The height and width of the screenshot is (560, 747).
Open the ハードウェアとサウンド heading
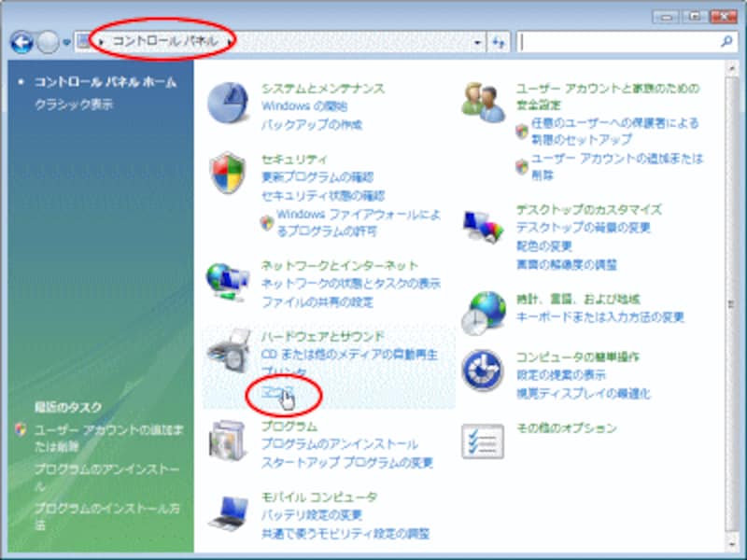[x=323, y=336]
